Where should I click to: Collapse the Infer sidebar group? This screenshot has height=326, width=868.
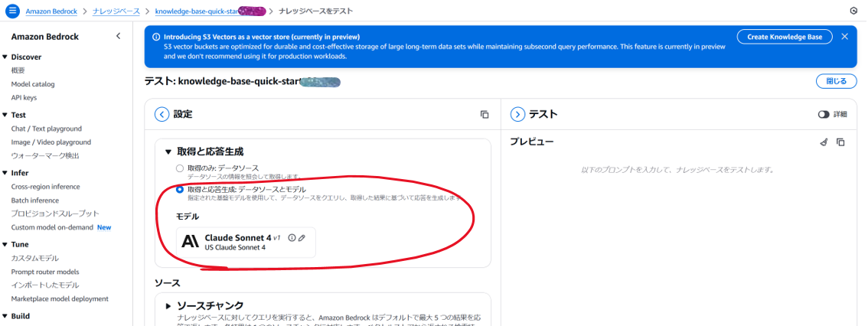[x=5, y=173]
